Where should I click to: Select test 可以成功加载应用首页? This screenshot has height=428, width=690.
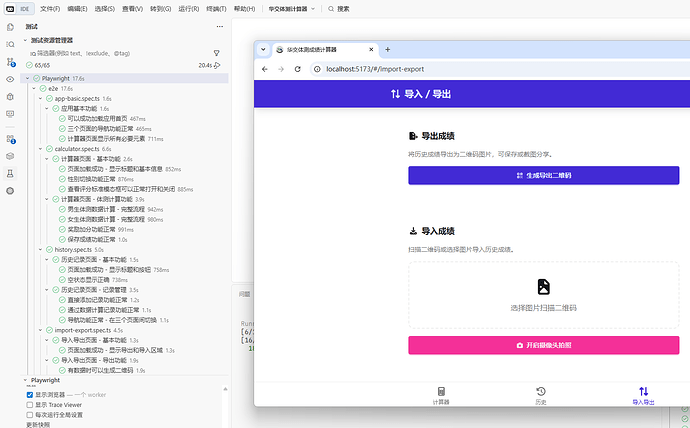tap(97, 119)
